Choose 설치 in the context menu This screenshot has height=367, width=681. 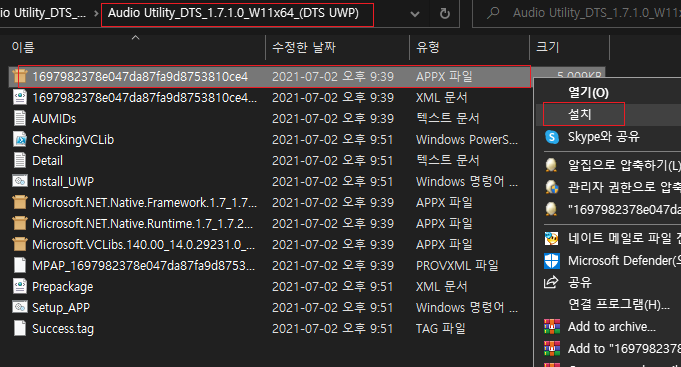pyautogui.click(x=580, y=114)
